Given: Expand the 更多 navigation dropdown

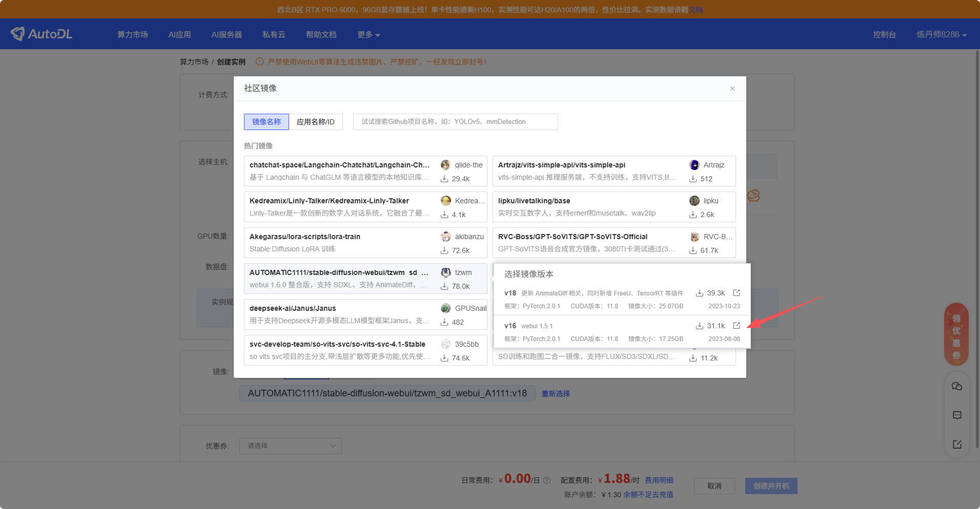Looking at the screenshot, I should point(369,34).
